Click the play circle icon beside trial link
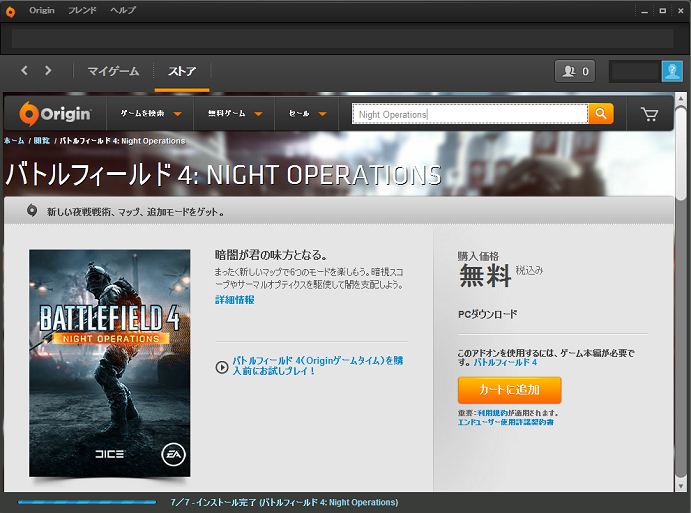Screen dimensions: 691x513 click(221, 366)
